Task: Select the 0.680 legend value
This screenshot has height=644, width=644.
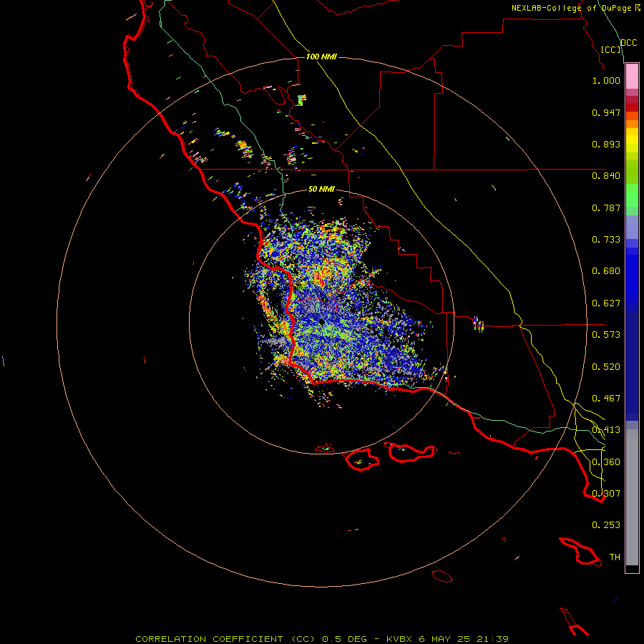Action: tap(606, 271)
